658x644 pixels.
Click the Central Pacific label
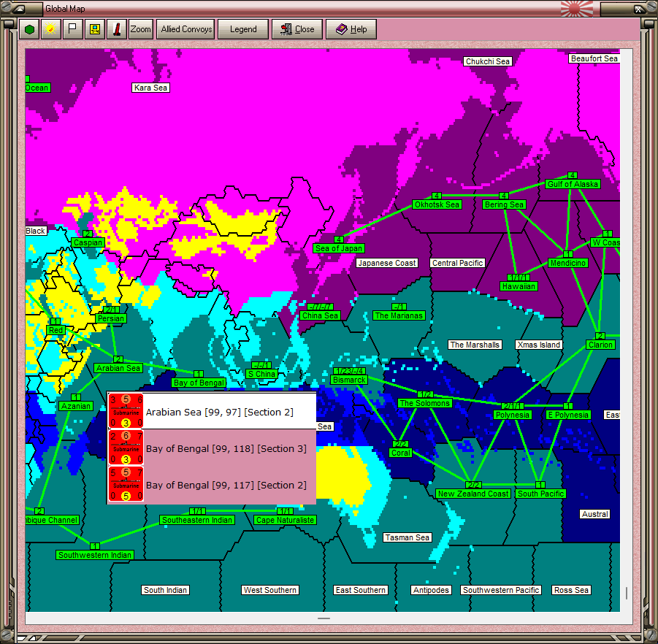457,263
